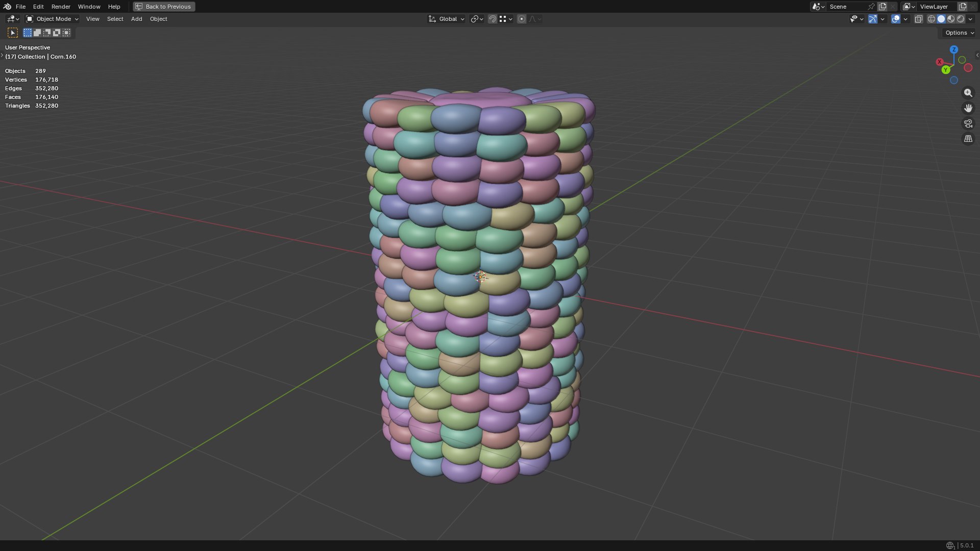Open the Global transform orientation dropdown
The height and width of the screenshot is (551, 980).
pyautogui.click(x=446, y=19)
